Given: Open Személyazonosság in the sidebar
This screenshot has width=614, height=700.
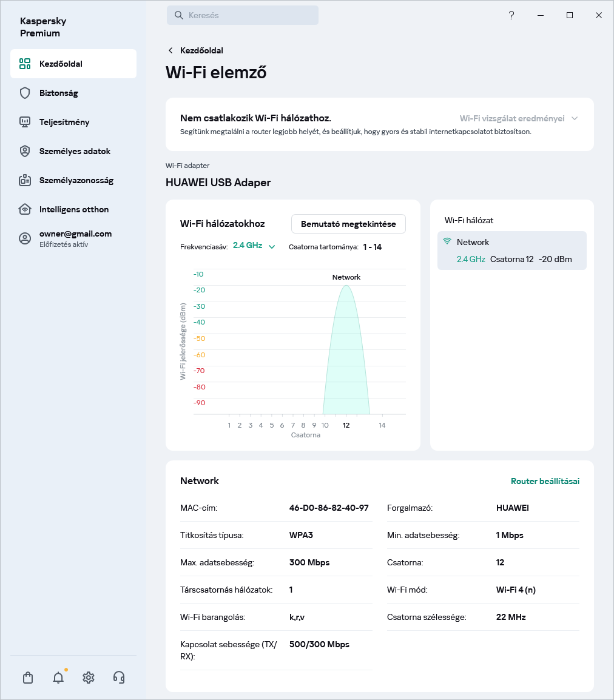Looking at the screenshot, I should (76, 180).
